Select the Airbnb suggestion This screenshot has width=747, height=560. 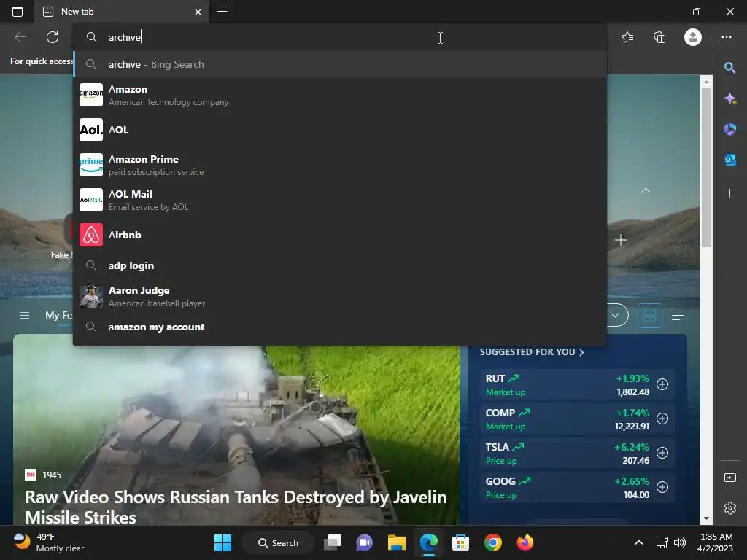point(340,235)
